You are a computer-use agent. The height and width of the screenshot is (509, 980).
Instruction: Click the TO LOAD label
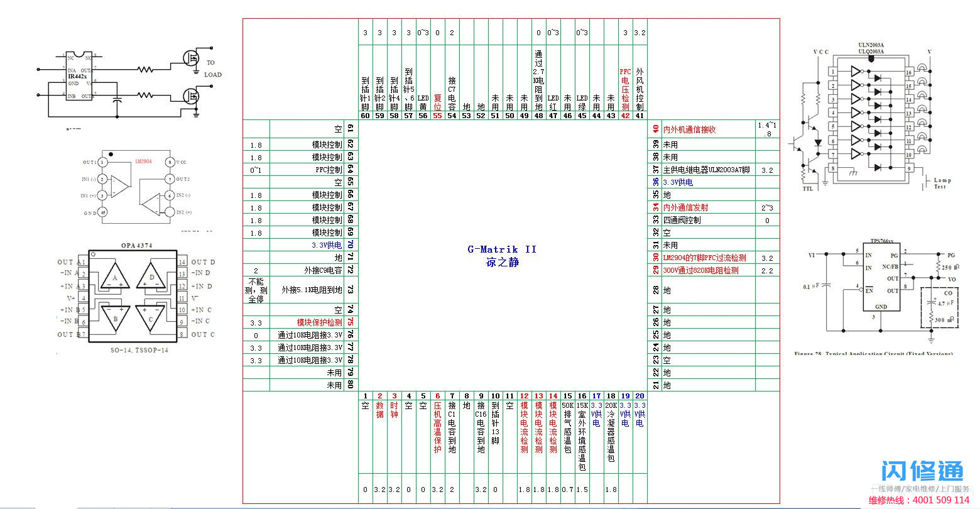[212, 68]
